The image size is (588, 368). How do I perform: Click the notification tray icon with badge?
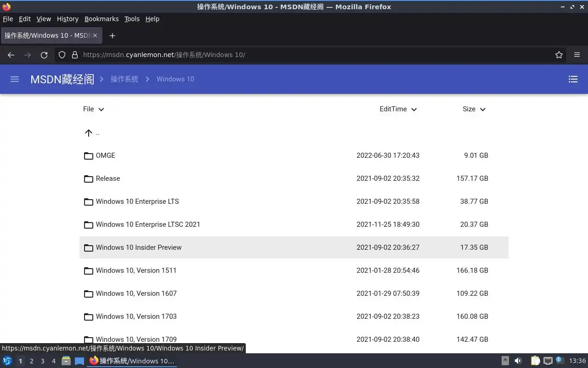(560, 361)
